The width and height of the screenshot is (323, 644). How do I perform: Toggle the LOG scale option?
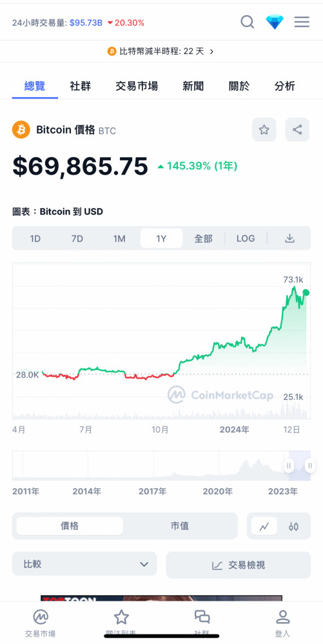pos(246,238)
